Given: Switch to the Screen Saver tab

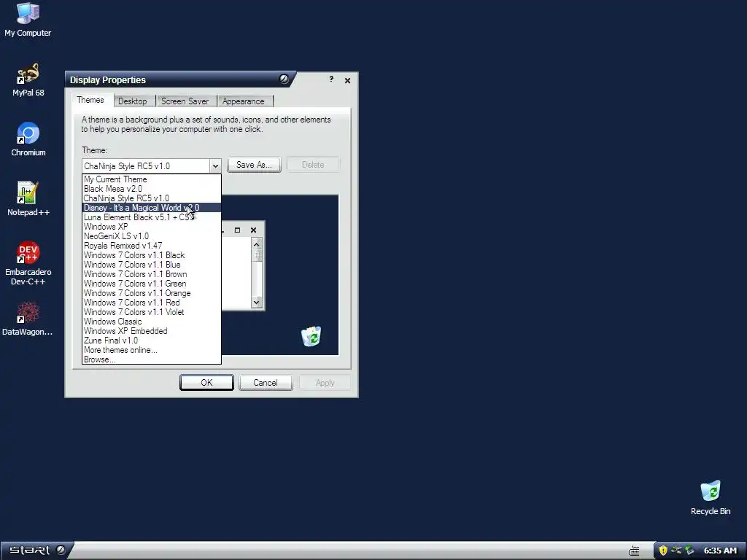Looking at the screenshot, I should [185, 101].
